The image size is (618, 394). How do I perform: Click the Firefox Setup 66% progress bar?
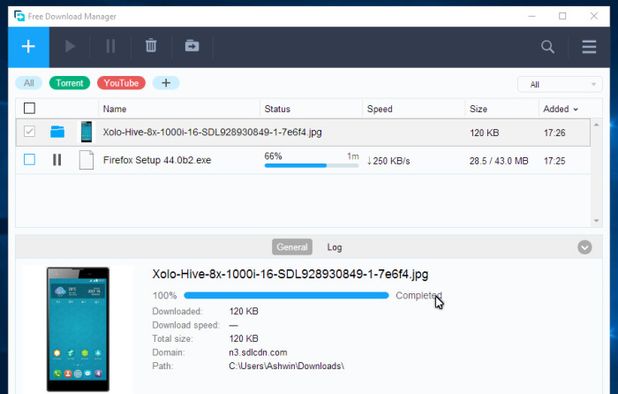click(x=311, y=165)
